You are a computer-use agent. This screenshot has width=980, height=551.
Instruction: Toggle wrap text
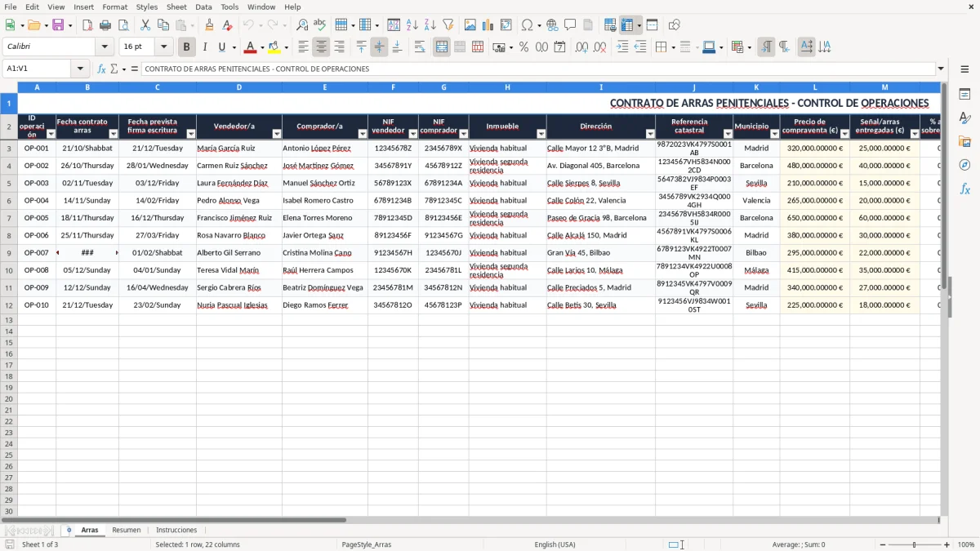pos(420,47)
